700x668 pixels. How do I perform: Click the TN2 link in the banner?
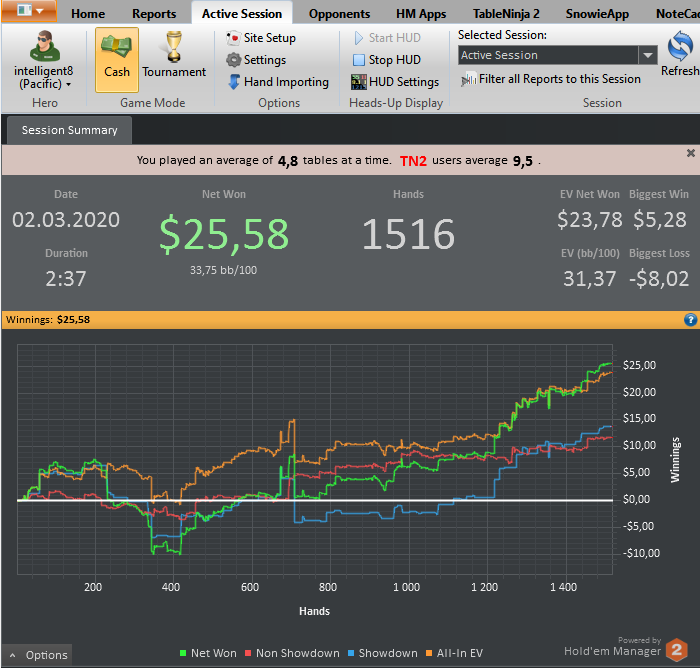pyautogui.click(x=413, y=161)
